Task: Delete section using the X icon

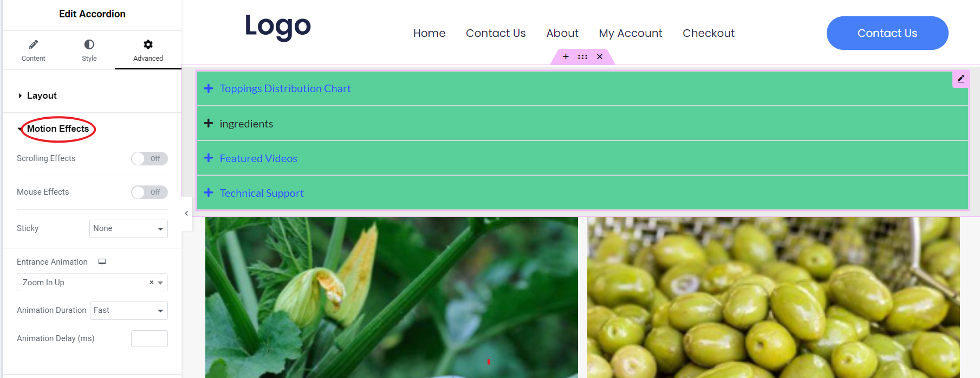Action: tap(600, 56)
